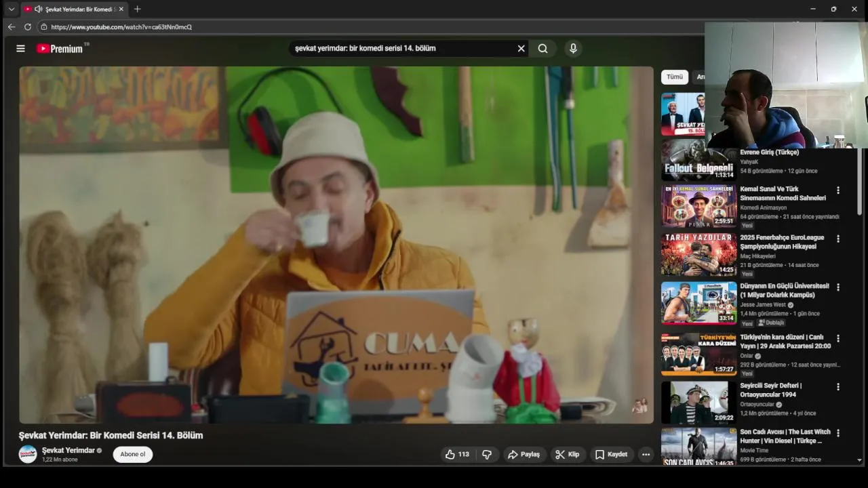Click the scrollbar down arrow

point(860,460)
